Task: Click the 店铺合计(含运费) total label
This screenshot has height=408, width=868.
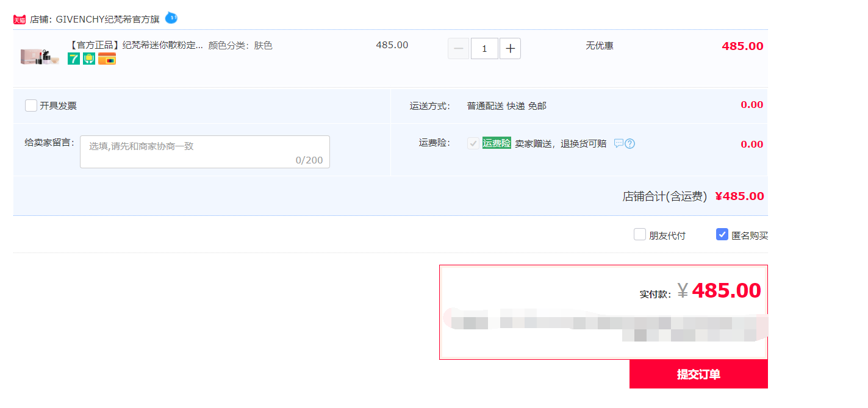Action: (x=664, y=196)
